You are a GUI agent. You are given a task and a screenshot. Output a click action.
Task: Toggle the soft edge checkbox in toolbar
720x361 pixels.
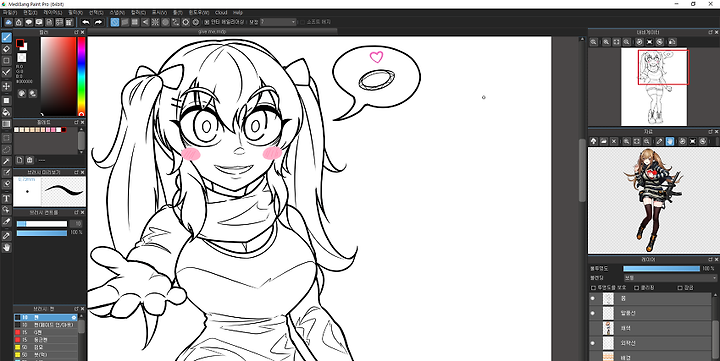pos(302,22)
